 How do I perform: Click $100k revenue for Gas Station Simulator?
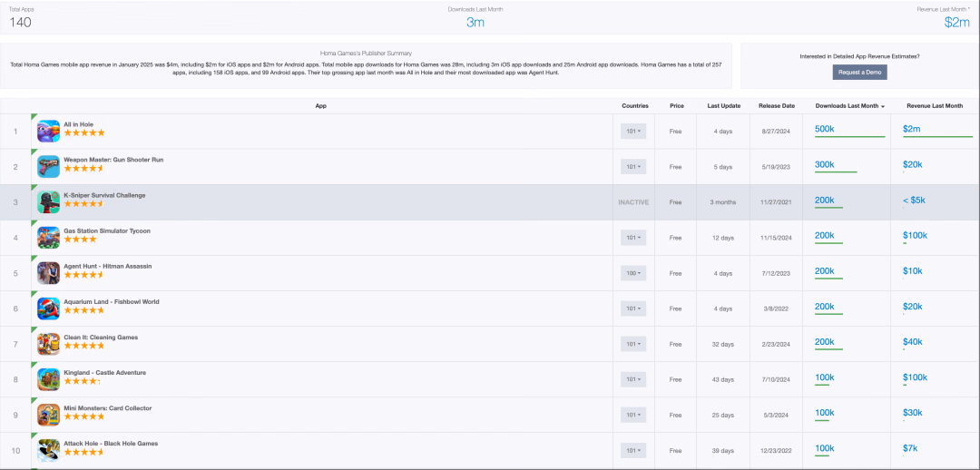pyautogui.click(x=915, y=235)
